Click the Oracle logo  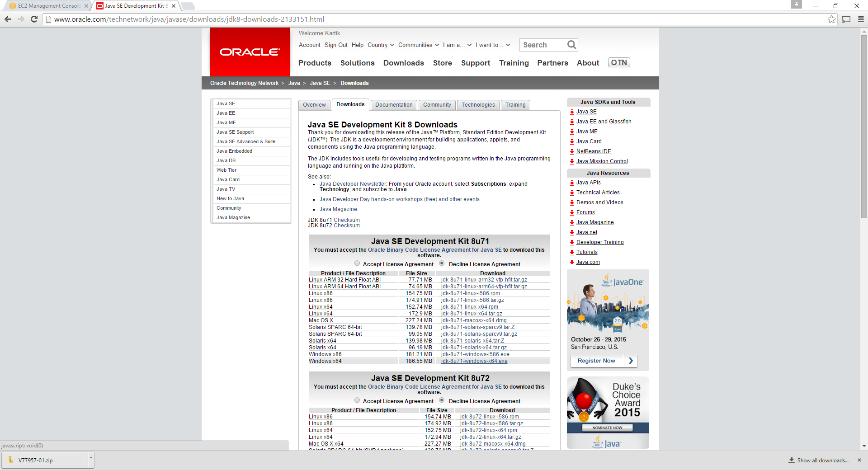(x=250, y=52)
